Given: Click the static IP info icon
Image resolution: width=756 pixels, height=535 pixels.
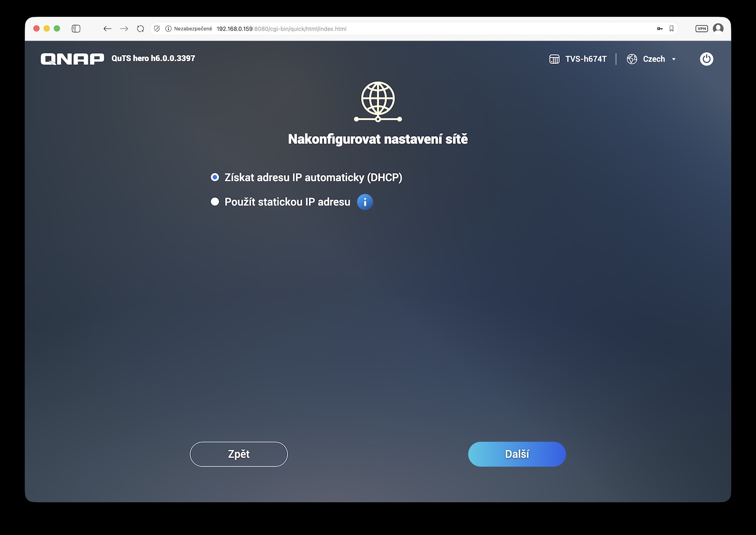Looking at the screenshot, I should pos(365,202).
